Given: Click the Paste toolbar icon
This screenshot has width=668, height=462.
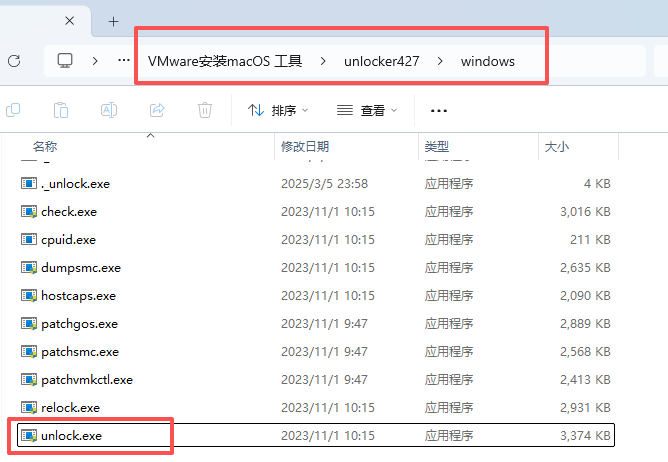Looking at the screenshot, I should click(61, 110).
